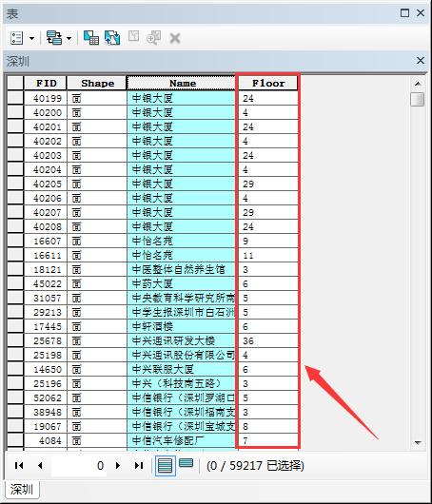Select the Name column header
432x504 pixels.
coord(182,84)
